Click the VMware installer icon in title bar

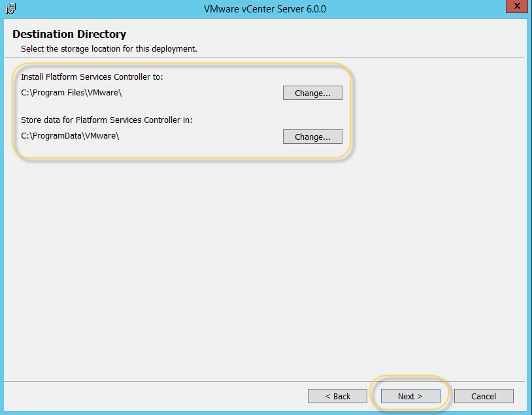tap(10, 8)
